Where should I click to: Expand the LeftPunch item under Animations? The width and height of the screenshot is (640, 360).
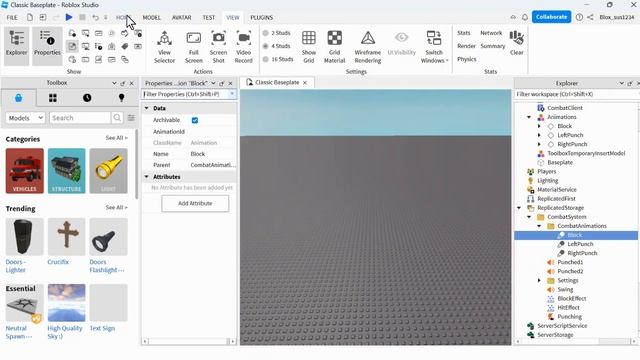pyautogui.click(x=539, y=135)
